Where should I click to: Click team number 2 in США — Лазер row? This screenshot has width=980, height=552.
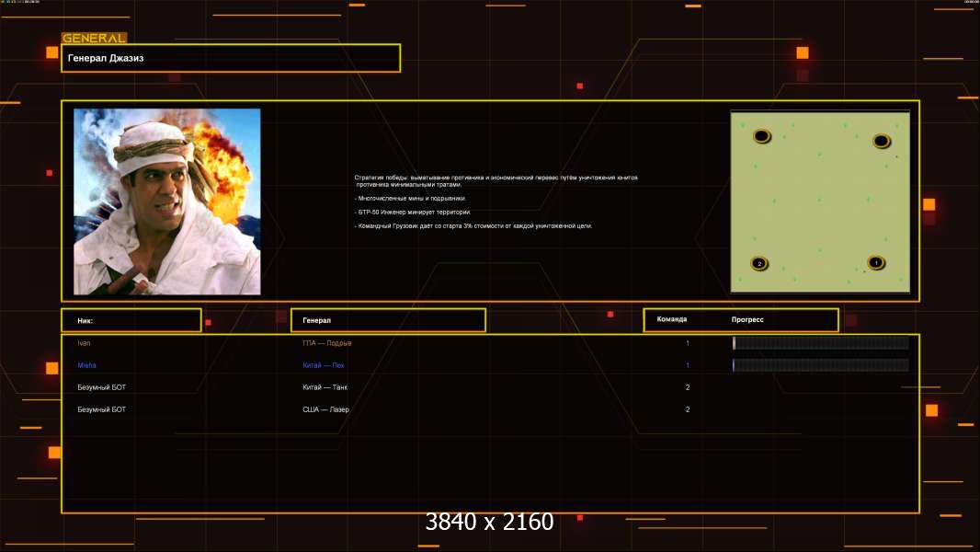point(688,409)
